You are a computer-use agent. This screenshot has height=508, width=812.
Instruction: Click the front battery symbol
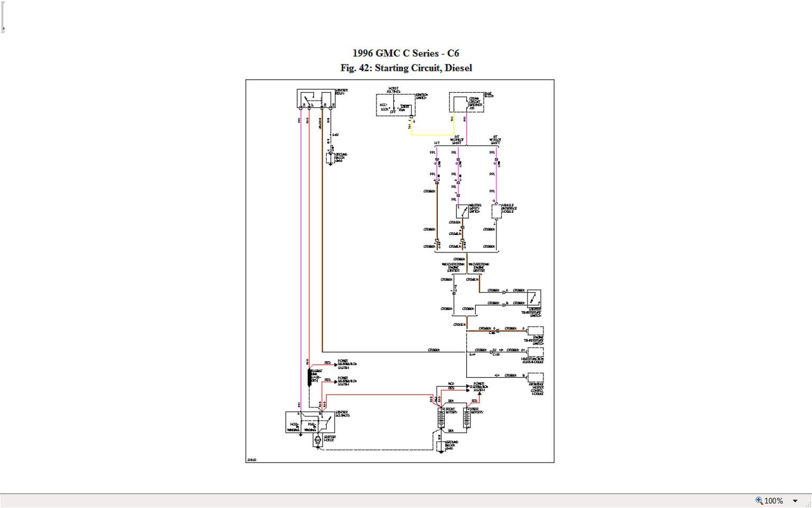pyautogui.click(x=441, y=418)
